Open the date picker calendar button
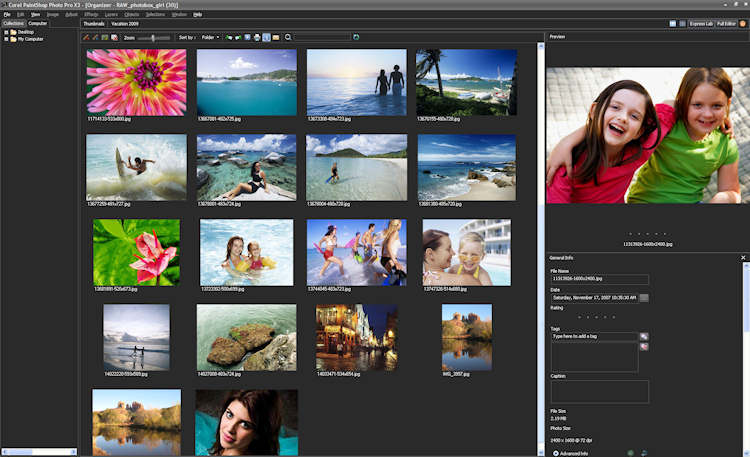This screenshot has width=750, height=457. (644, 297)
